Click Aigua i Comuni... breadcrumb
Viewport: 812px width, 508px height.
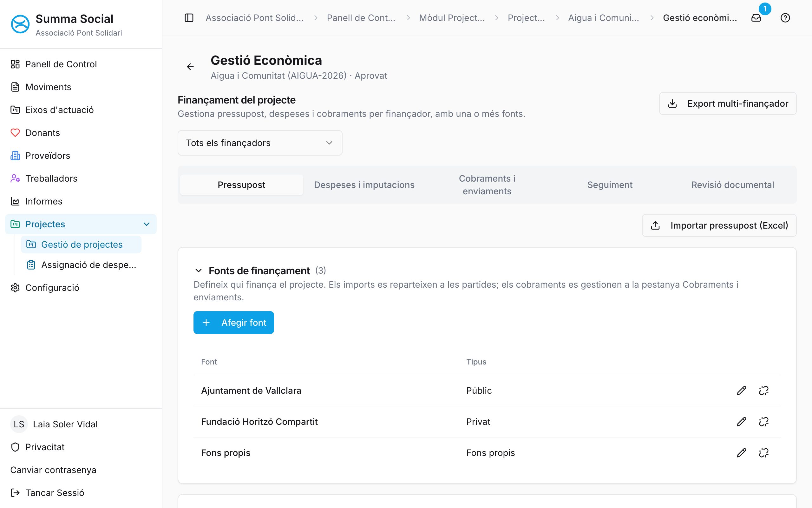(603, 18)
